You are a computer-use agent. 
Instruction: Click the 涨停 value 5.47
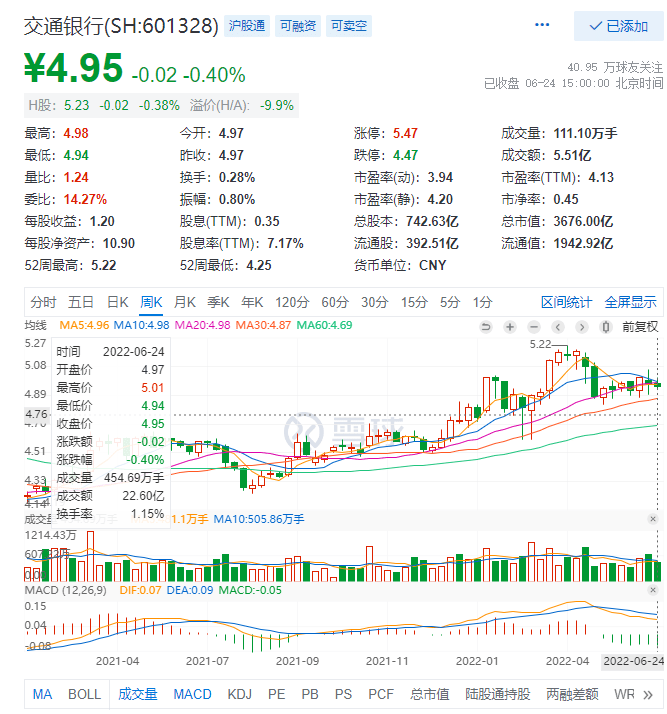click(405, 133)
